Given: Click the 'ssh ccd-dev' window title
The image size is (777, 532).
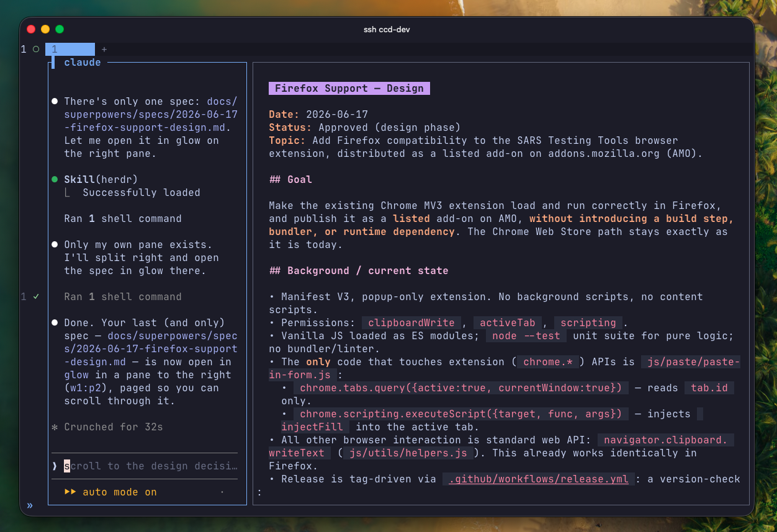Looking at the screenshot, I should [387, 29].
